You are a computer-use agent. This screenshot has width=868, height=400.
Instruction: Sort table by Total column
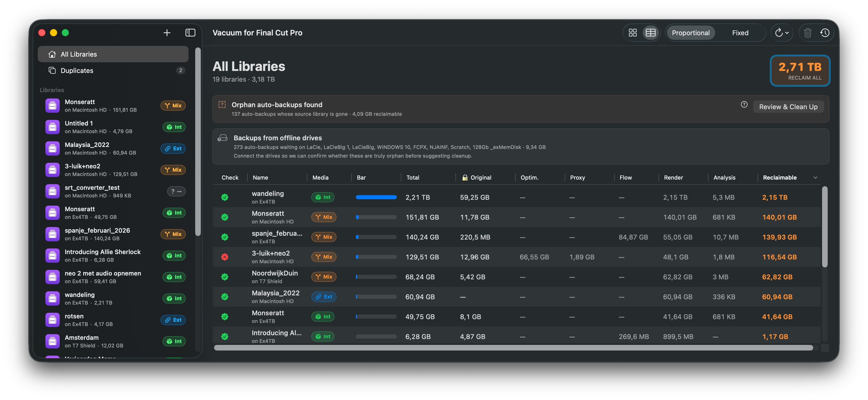pos(412,178)
